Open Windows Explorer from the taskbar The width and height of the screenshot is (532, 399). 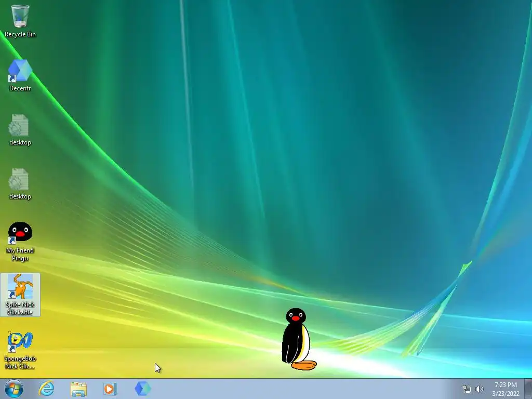point(78,389)
